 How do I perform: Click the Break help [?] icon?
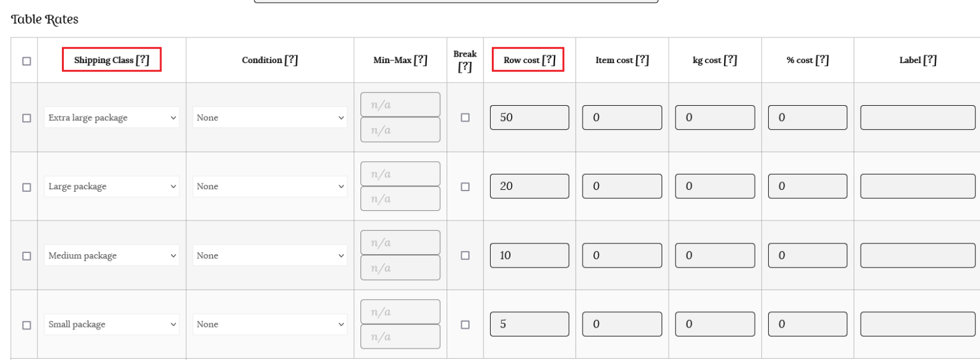coord(465,67)
